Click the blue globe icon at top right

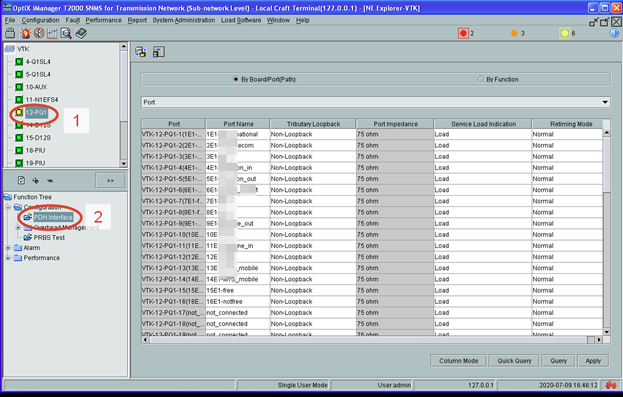click(x=614, y=33)
